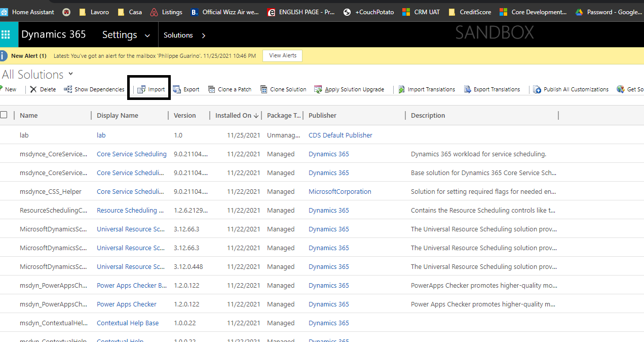The image size is (644, 342).
Task: Click the Description column header
Action: [x=428, y=115]
